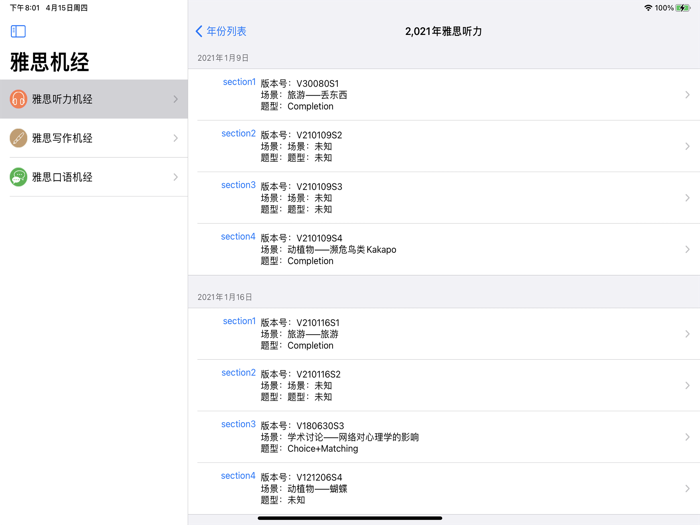Click the brown pencil writing icon
Image resolution: width=700 pixels, height=525 pixels.
(18, 138)
